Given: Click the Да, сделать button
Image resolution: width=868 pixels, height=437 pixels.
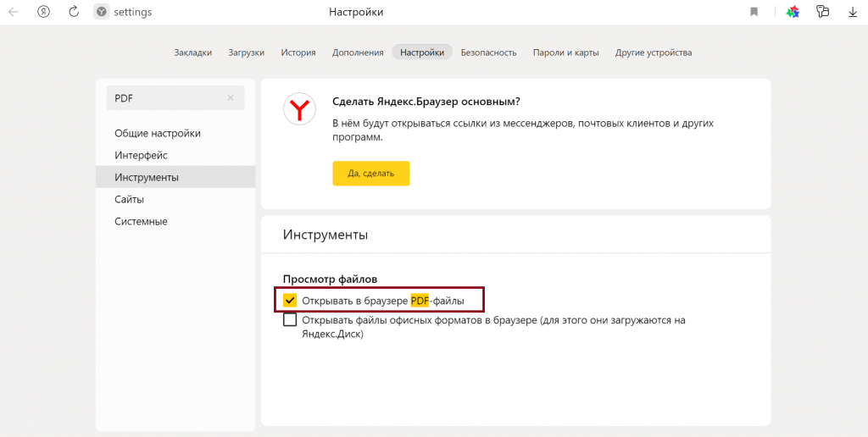Looking at the screenshot, I should click(371, 173).
